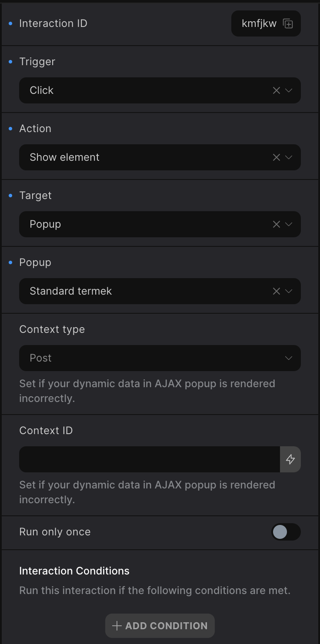Image resolution: width=320 pixels, height=644 pixels.
Task: Copy the Interaction ID kmfjkw
Action: point(288,23)
